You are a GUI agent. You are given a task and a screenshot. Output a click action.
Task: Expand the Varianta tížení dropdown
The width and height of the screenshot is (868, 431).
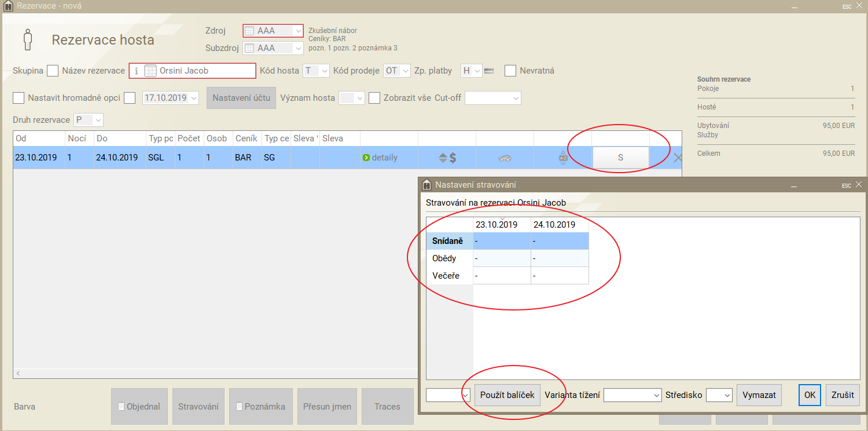pyautogui.click(x=632, y=395)
